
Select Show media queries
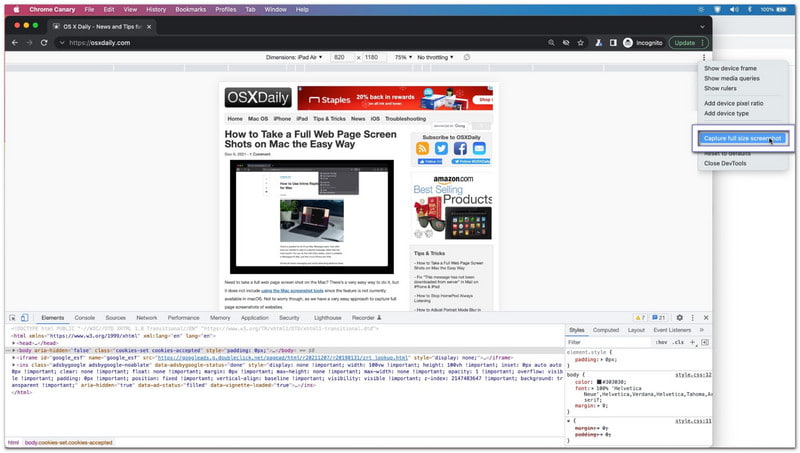tap(732, 79)
